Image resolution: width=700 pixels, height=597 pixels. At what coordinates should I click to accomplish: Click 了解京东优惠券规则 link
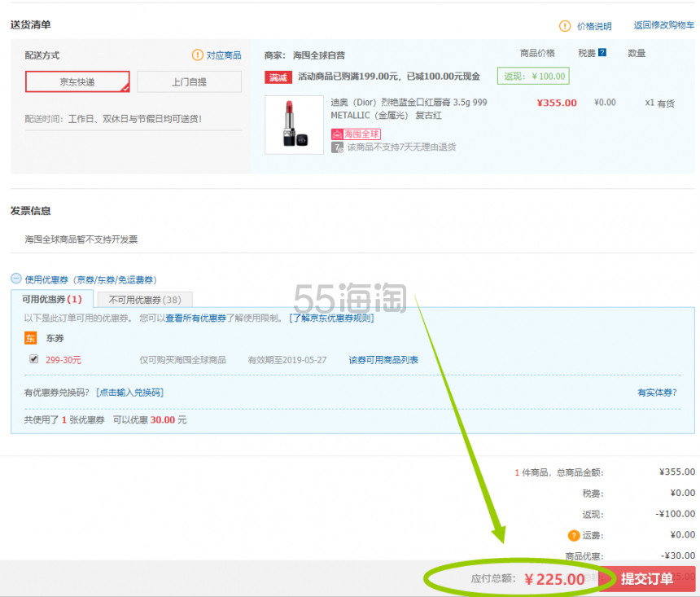(x=331, y=318)
